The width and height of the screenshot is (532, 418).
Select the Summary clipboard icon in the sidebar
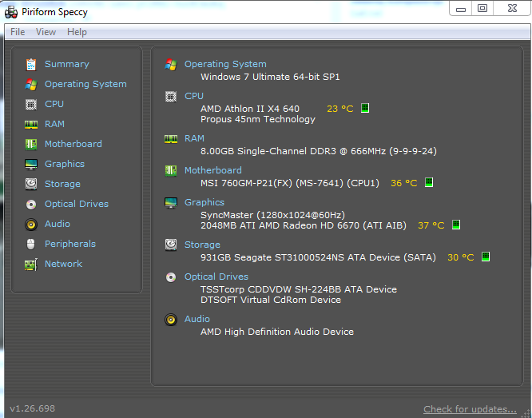31,64
